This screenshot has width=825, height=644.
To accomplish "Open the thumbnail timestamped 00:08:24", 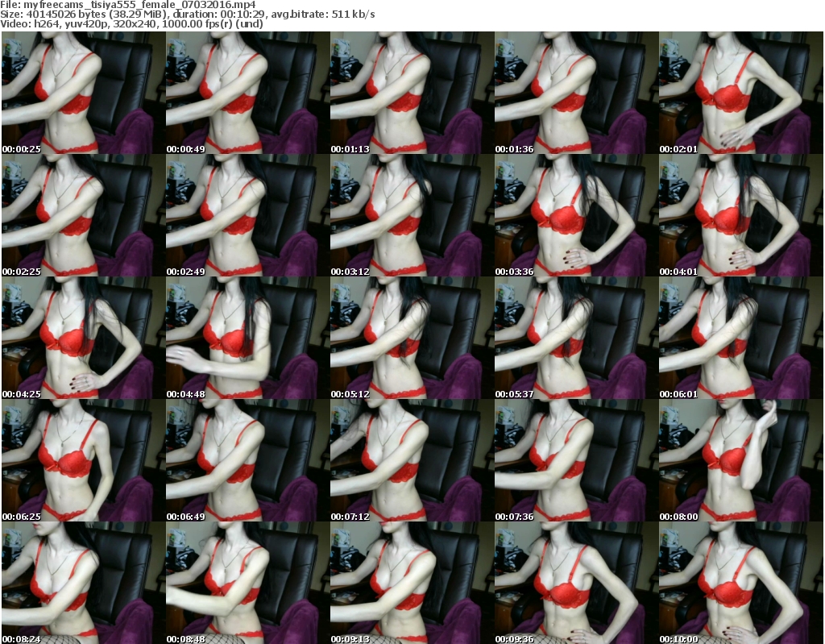I will pyautogui.click(x=84, y=583).
